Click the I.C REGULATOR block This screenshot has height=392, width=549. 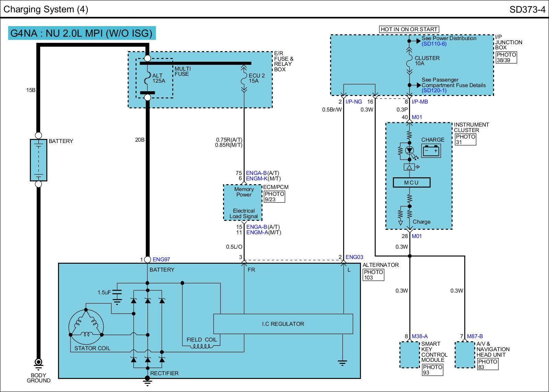[x=283, y=324]
